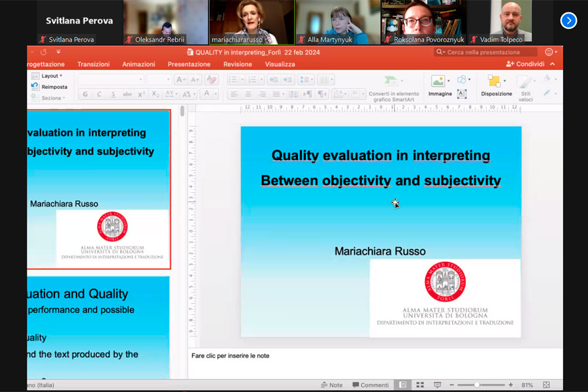Start slideshow from status bar icon

click(x=438, y=385)
